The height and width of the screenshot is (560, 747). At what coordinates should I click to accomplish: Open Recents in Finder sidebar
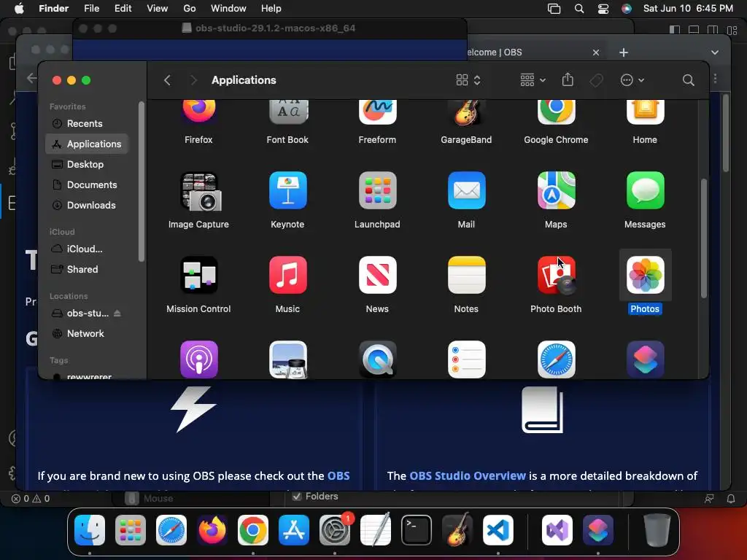tap(87, 123)
